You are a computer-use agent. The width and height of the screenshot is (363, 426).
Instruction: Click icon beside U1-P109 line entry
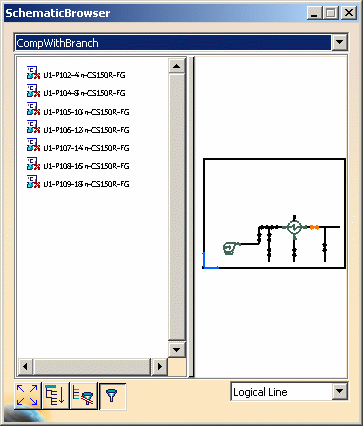pos(33,181)
